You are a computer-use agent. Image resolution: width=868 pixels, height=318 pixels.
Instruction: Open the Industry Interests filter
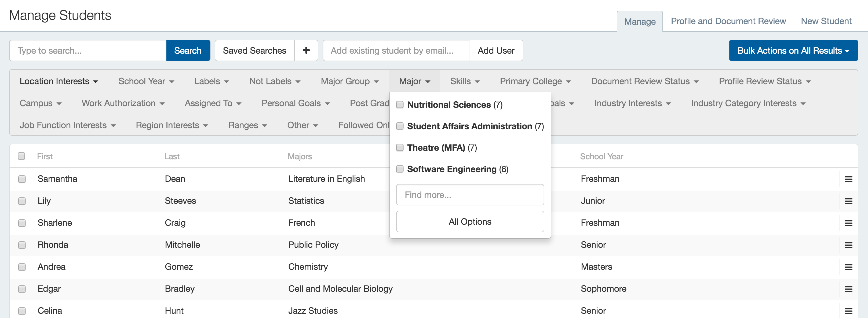click(x=632, y=103)
